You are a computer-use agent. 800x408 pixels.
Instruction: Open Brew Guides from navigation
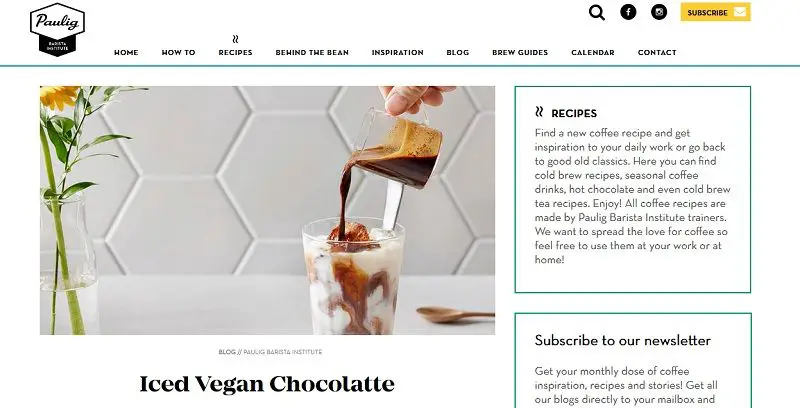pos(520,53)
